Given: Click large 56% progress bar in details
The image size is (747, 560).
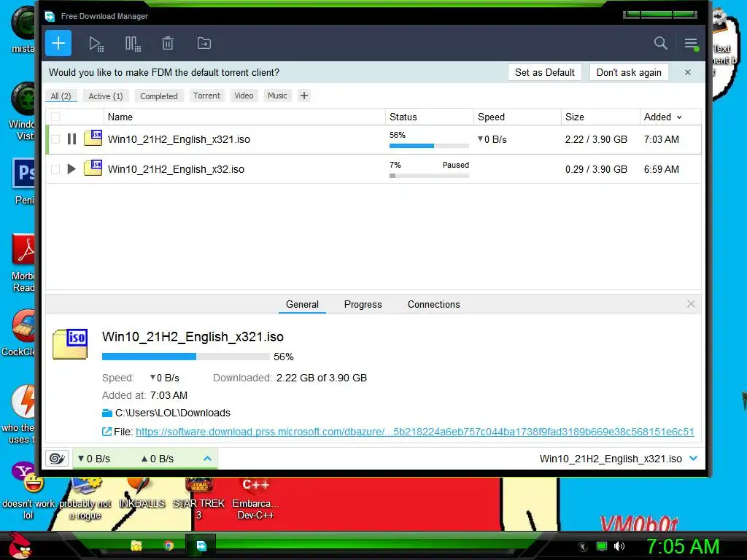Looking at the screenshot, I should click(x=186, y=357).
